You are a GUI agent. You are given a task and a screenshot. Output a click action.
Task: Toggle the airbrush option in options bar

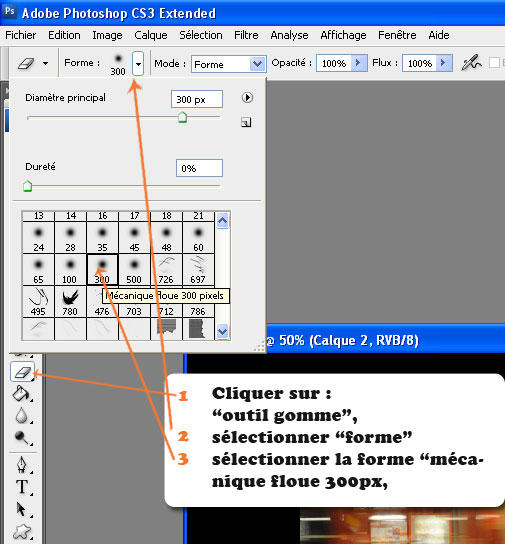(471, 63)
